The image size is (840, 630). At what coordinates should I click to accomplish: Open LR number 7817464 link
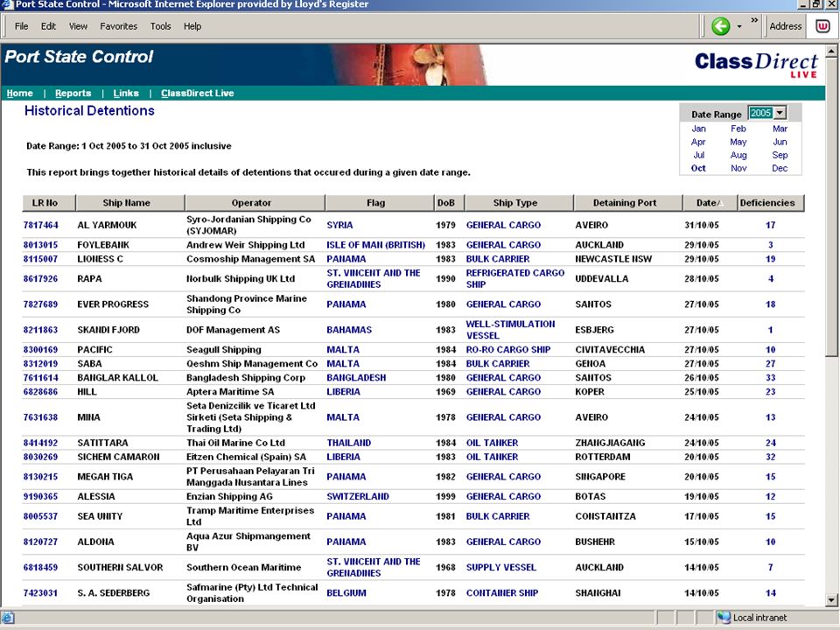[x=41, y=225]
